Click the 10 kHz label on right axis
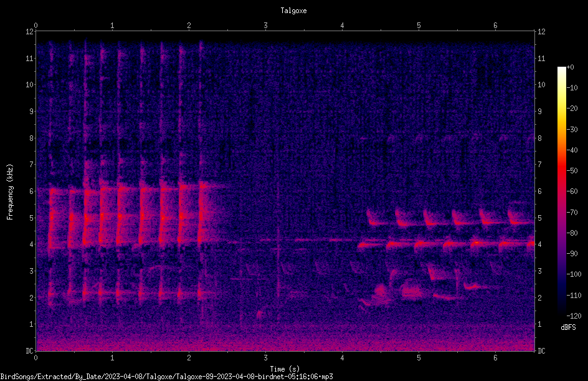This screenshot has width=588, height=381. pyautogui.click(x=541, y=85)
